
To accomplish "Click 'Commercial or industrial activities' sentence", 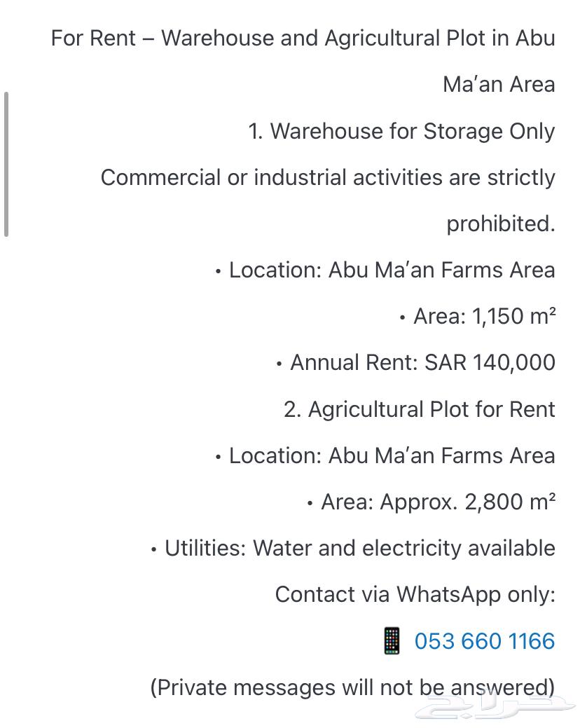I will tap(328, 177).
